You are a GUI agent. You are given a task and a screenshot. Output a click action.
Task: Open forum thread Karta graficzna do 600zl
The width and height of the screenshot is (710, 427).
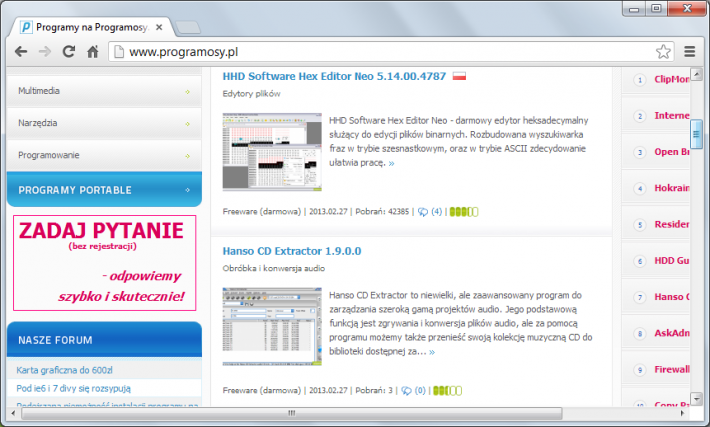64,370
